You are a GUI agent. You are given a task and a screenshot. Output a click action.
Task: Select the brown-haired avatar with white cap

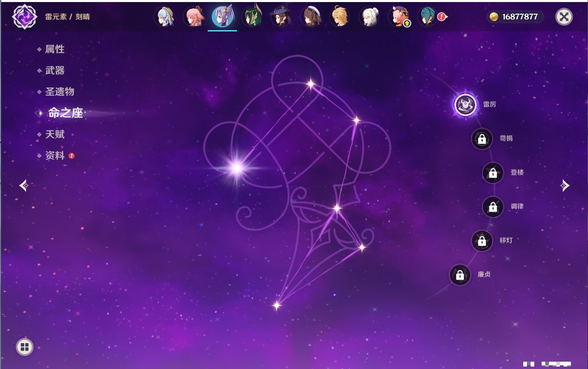click(311, 17)
